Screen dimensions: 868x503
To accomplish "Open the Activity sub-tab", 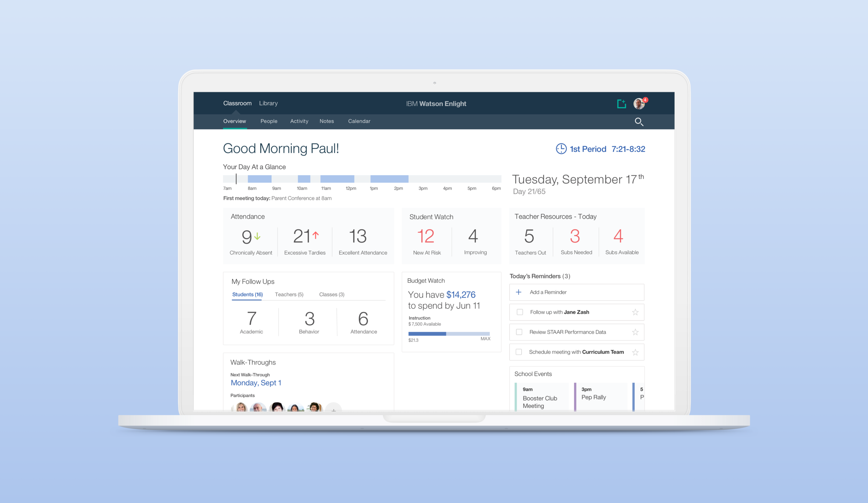I will point(299,121).
